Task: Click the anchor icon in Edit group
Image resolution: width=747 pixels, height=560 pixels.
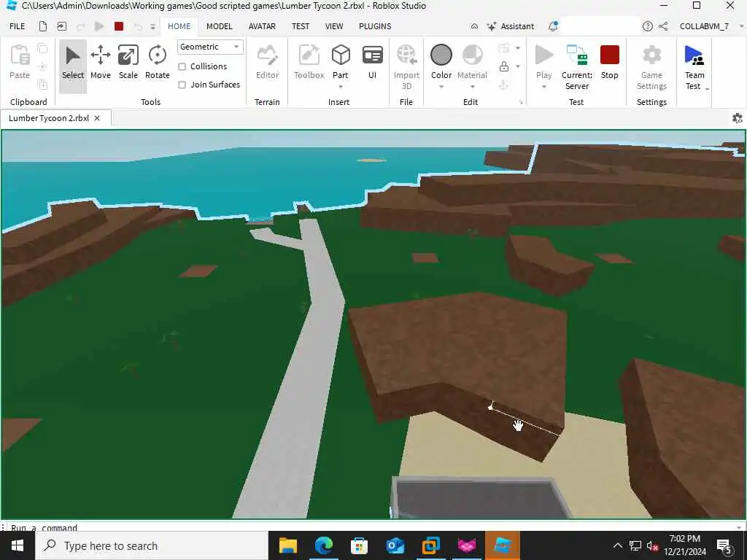Action: (504, 85)
